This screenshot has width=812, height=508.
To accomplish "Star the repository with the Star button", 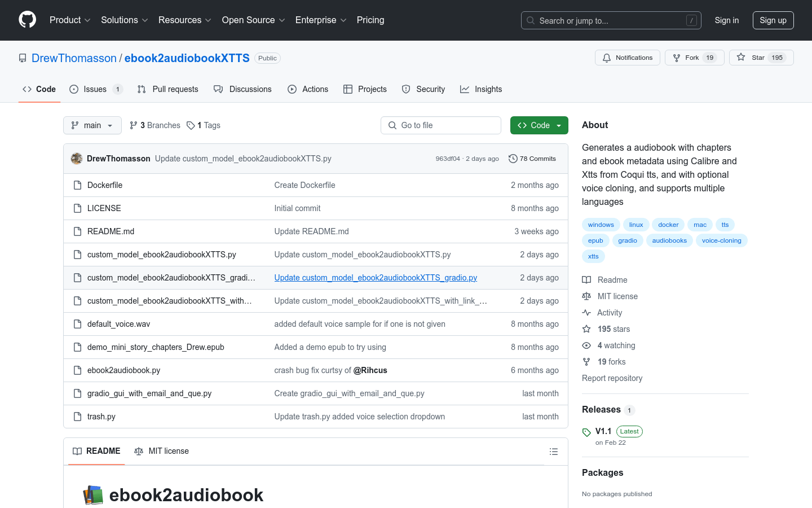I will (x=761, y=58).
